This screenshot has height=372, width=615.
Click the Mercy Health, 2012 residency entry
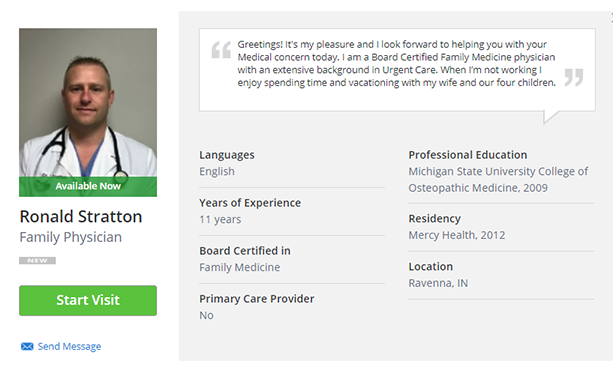pos(457,235)
